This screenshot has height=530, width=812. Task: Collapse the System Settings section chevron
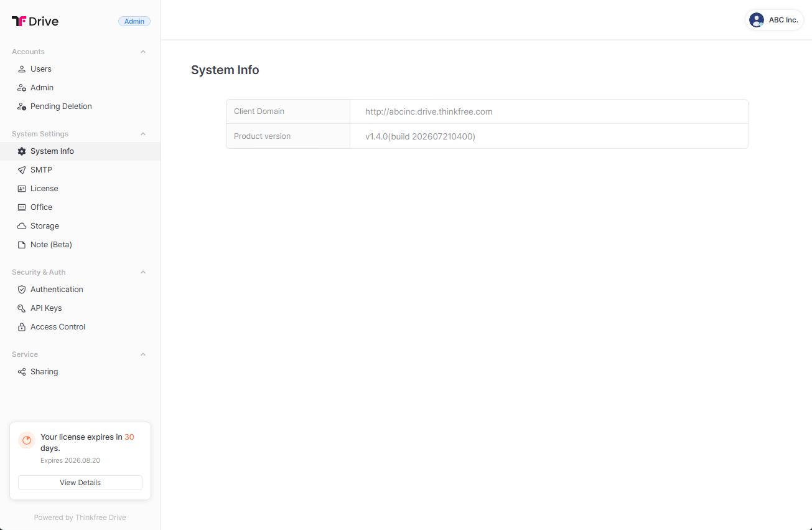pyautogui.click(x=143, y=134)
